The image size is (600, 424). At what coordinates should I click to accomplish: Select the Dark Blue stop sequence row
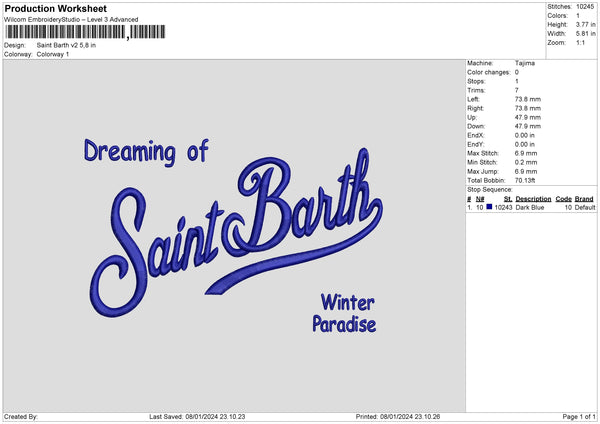[x=530, y=207]
